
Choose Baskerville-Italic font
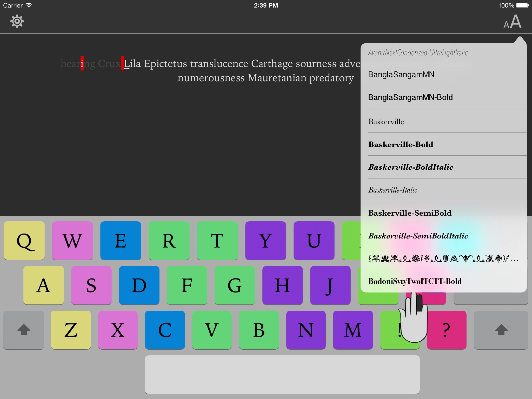444,190
